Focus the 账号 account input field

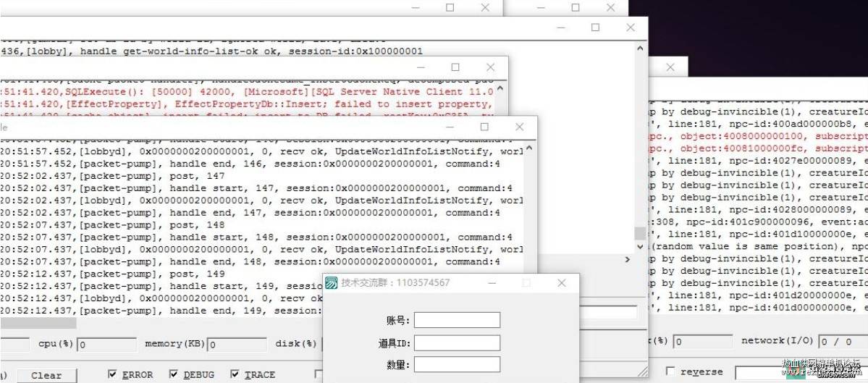(457, 320)
